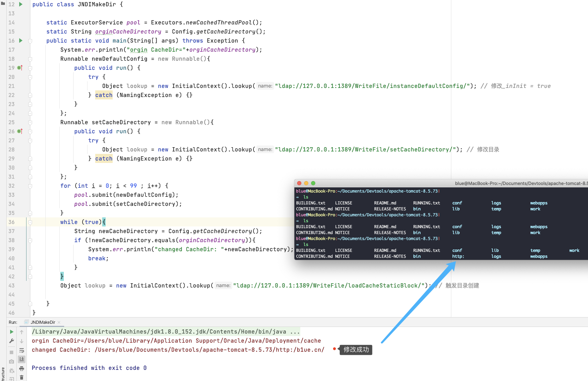
Task: Click the highlighted catch keyword line 29
Action: (x=104, y=158)
